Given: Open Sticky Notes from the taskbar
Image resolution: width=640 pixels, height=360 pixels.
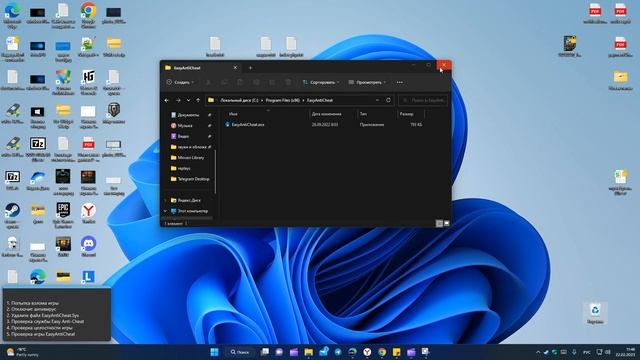Looking at the screenshot, I should click(x=396, y=352).
